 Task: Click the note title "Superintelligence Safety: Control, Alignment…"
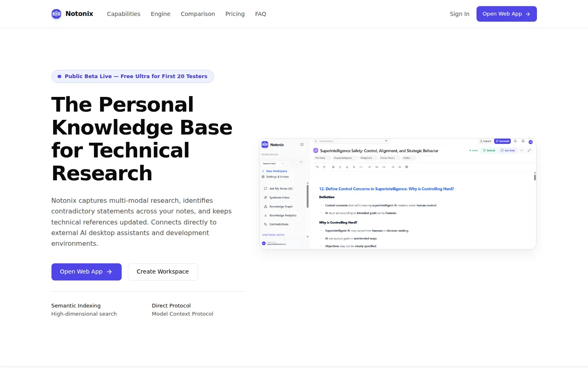(379, 151)
